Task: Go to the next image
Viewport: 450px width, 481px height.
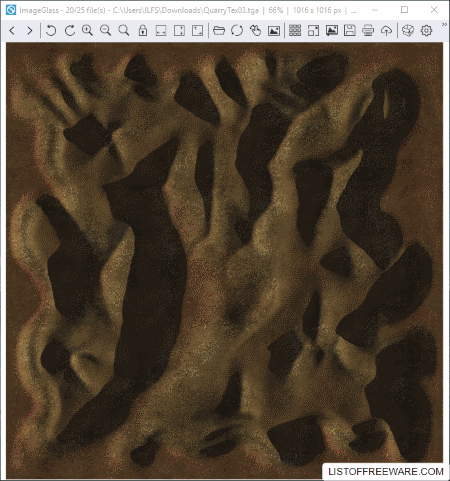Action: click(x=30, y=31)
